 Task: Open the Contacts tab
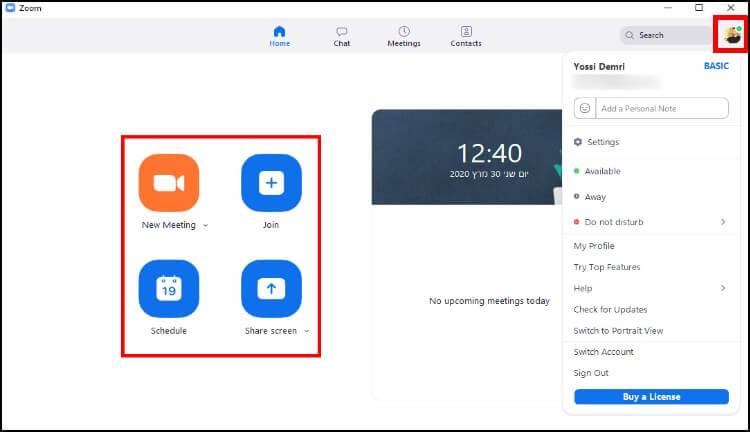click(466, 36)
